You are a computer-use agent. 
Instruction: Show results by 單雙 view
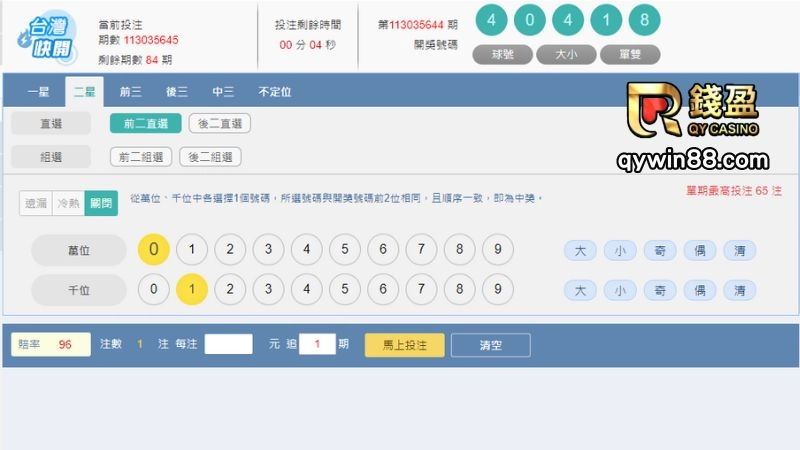tap(629, 54)
